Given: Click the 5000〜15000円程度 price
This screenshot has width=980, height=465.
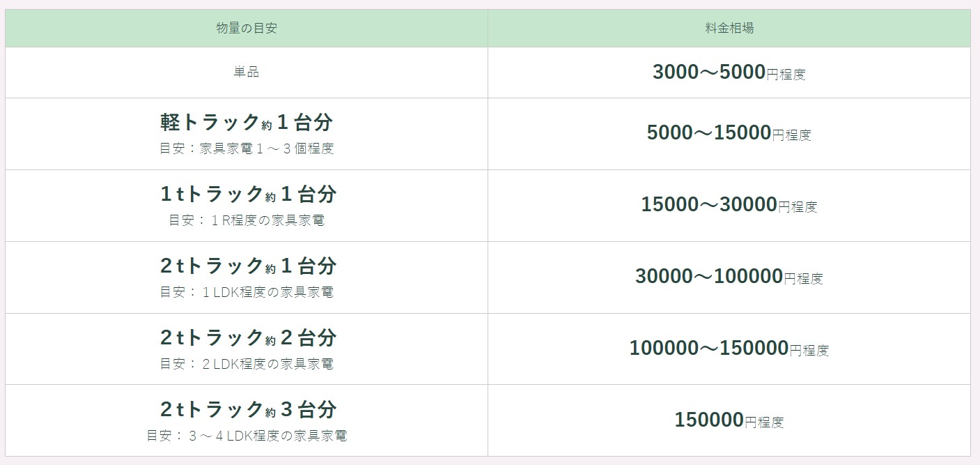Looking at the screenshot, I should (729, 133).
